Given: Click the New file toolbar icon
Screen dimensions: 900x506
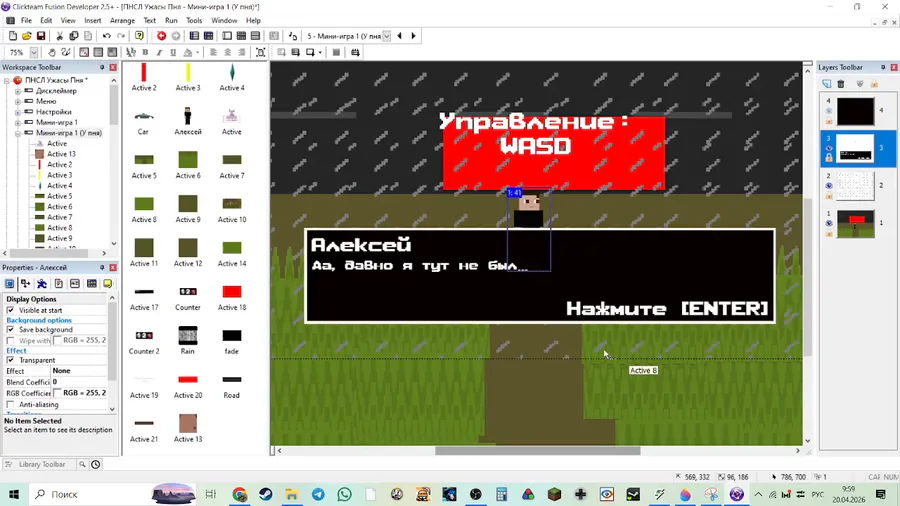Looking at the screenshot, I should click(x=13, y=36).
